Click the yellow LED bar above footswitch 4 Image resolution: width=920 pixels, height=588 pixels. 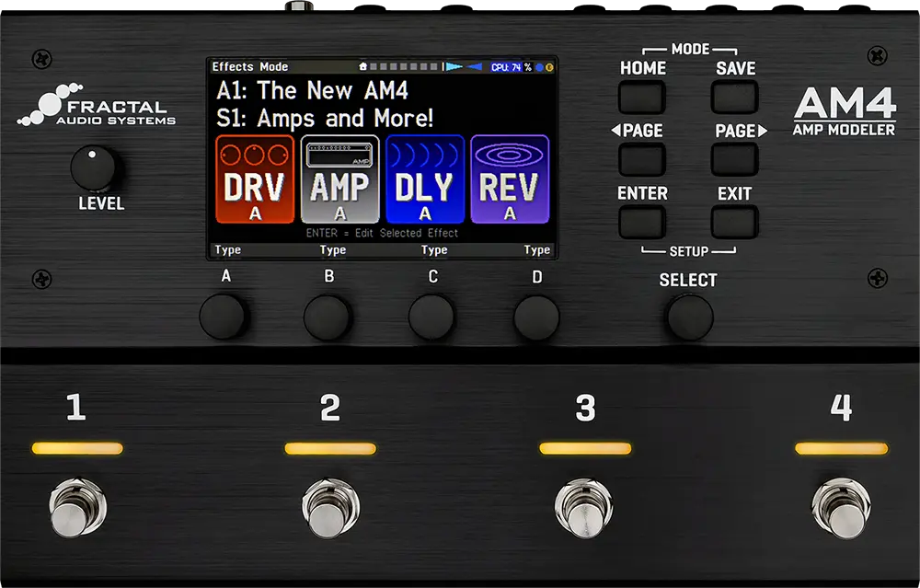(x=842, y=448)
